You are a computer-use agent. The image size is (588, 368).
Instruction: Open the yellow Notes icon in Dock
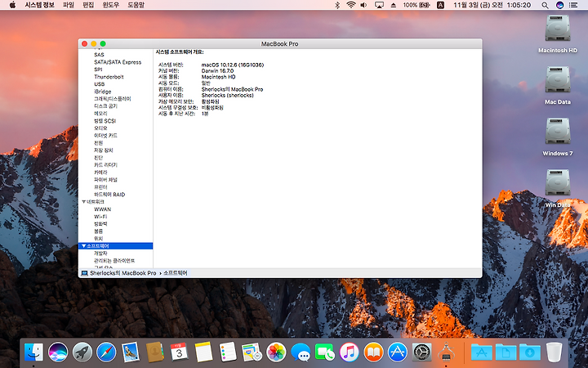[x=203, y=352]
